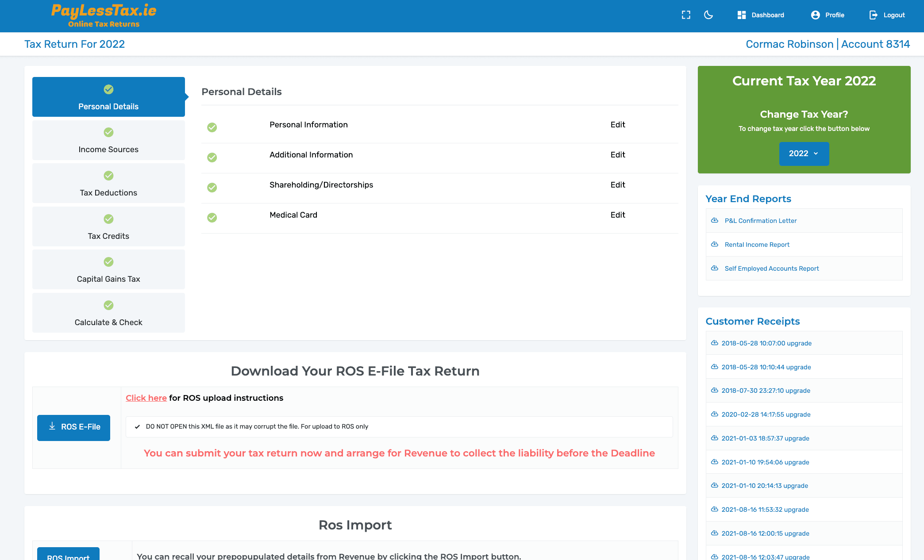The image size is (924, 560).
Task: Open receipt 2021-08-16 12:00:15 upgrade
Action: (765, 533)
